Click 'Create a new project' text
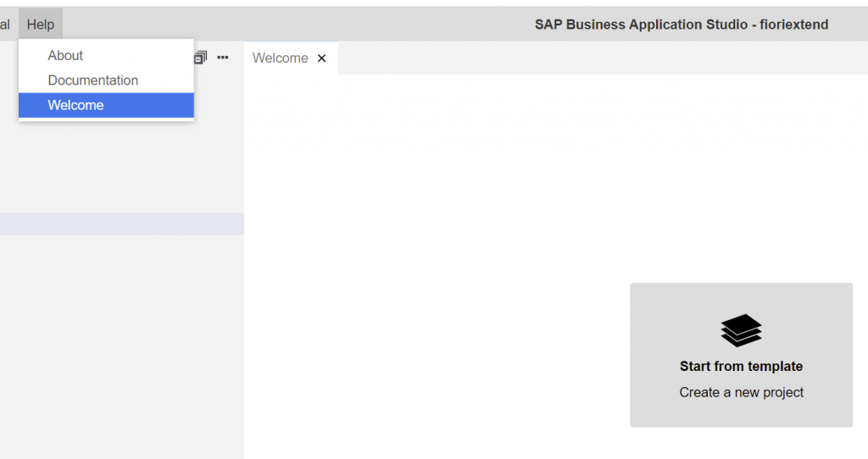Screen dimensions: 868x459 pos(741,392)
